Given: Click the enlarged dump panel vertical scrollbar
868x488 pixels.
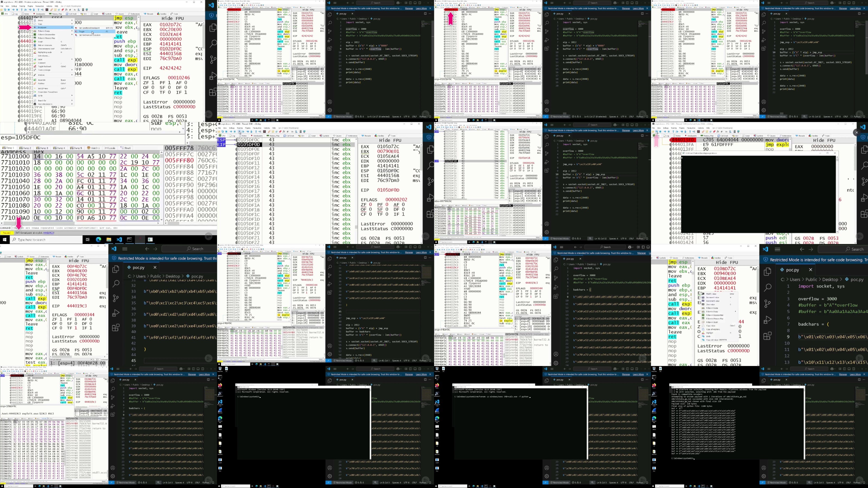Looking at the screenshot, I should pos(161,186).
